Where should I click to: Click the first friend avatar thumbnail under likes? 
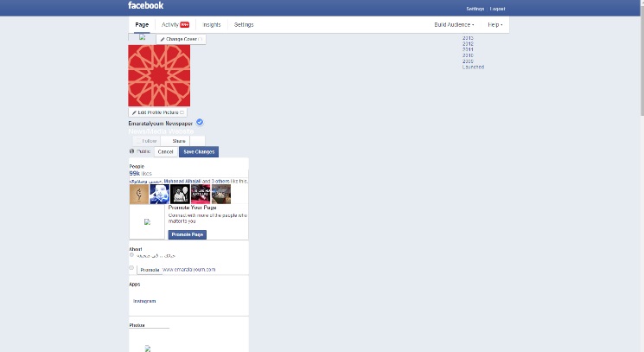click(x=138, y=194)
